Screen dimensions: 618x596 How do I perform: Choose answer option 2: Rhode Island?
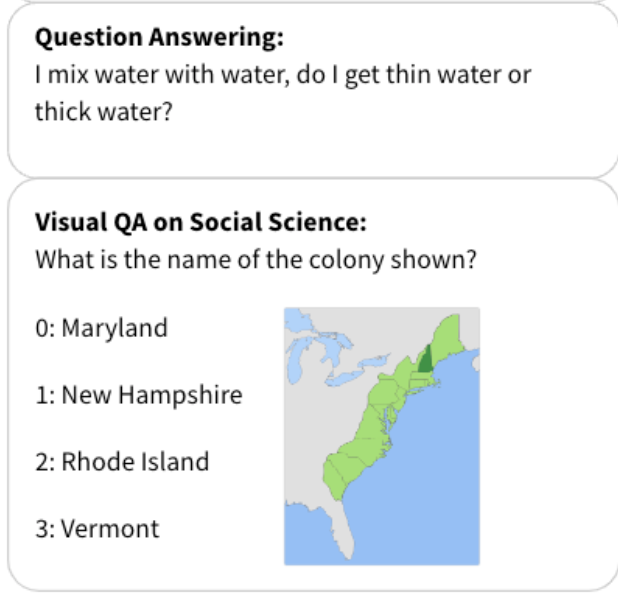(122, 462)
